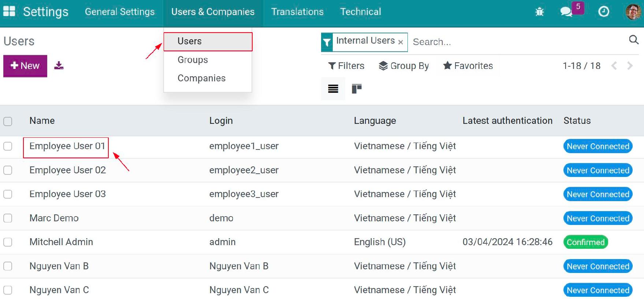Open the conversations chat icon
Image resolution: width=644 pixels, height=299 pixels.
coord(566,12)
